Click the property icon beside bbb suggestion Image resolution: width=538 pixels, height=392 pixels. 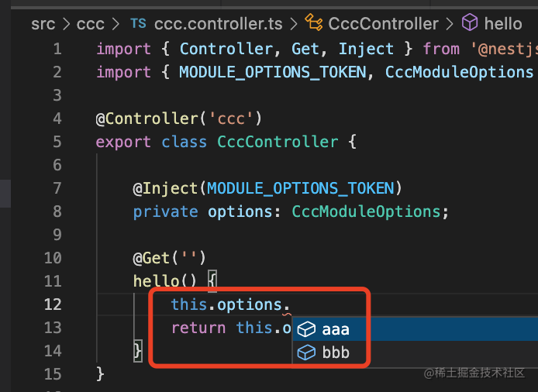tap(307, 353)
